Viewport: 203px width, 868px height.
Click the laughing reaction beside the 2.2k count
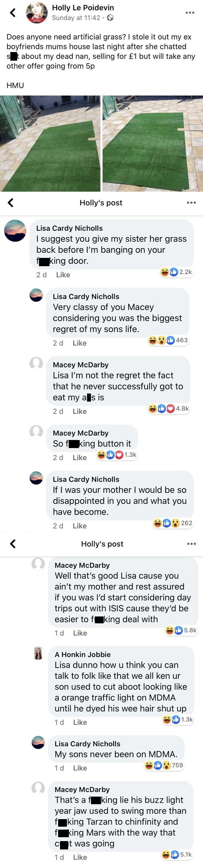click(x=164, y=272)
